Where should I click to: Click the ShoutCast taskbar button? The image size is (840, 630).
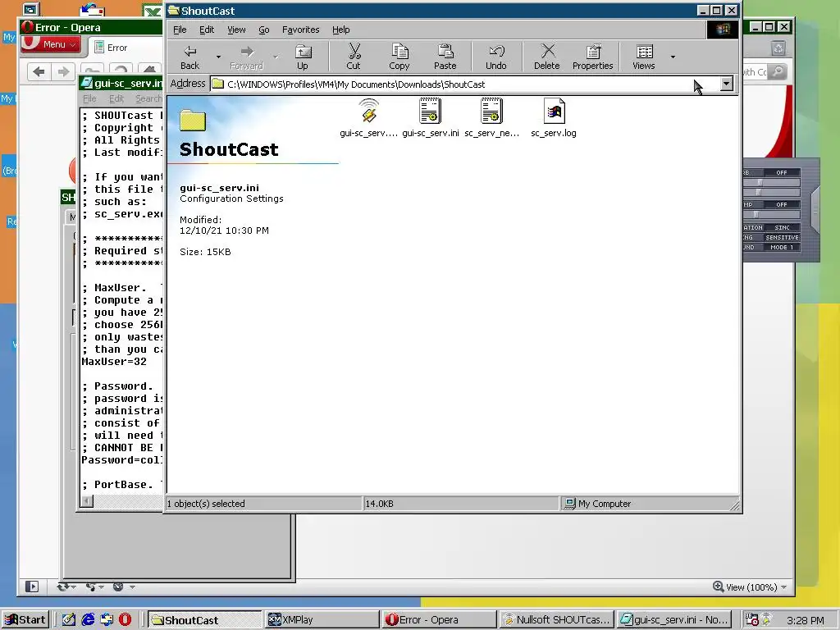pos(204,620)
